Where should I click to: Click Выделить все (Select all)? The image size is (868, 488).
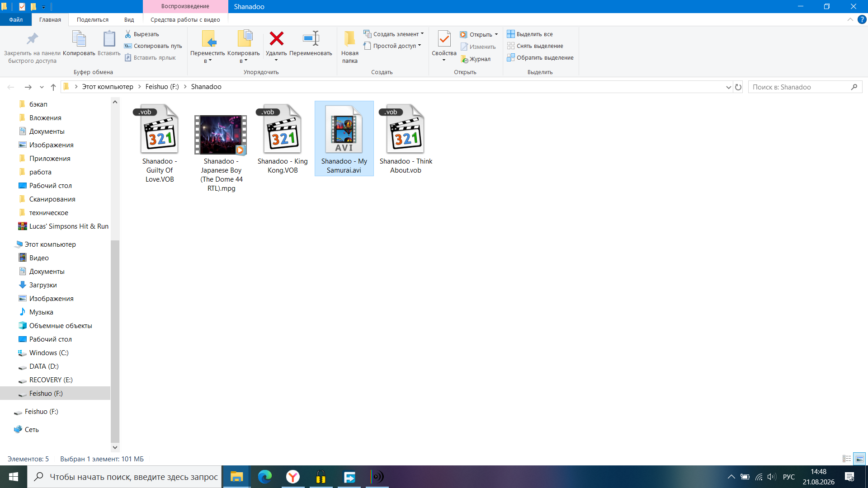point(530,34)
